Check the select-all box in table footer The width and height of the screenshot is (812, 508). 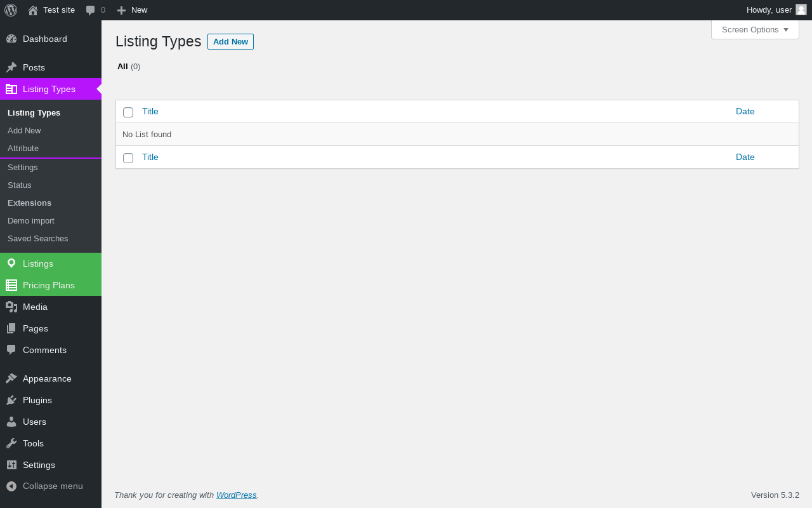128,158
